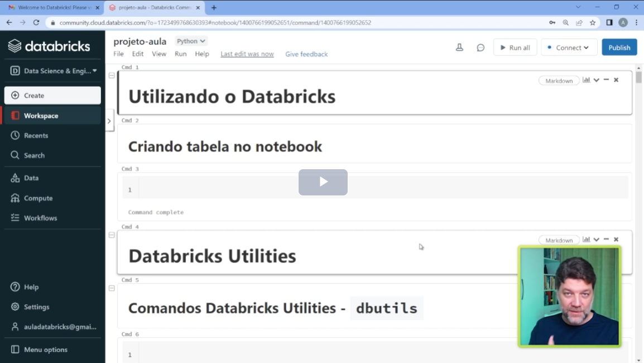
Task: Delete the Cmd 4 cell with the X icon
Action: click(x=616, y=240)
